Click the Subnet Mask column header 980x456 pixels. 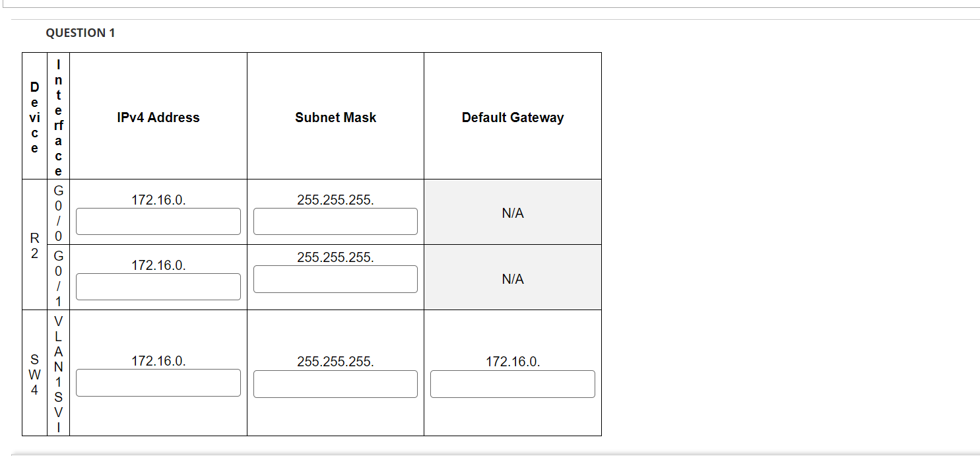(x=335, y=117)
